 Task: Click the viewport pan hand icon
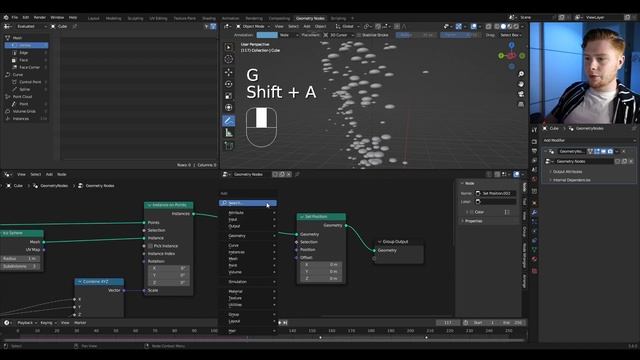(x=521, y=84)
